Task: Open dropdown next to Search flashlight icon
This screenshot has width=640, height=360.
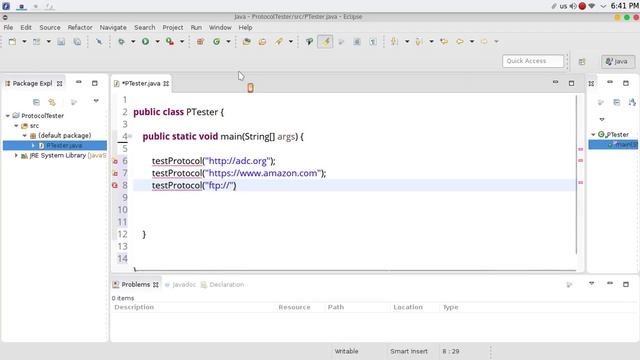Action: (x=291, y=42)
